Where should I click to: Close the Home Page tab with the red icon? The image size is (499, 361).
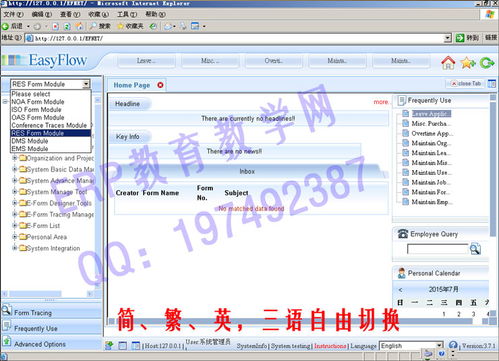160,85
